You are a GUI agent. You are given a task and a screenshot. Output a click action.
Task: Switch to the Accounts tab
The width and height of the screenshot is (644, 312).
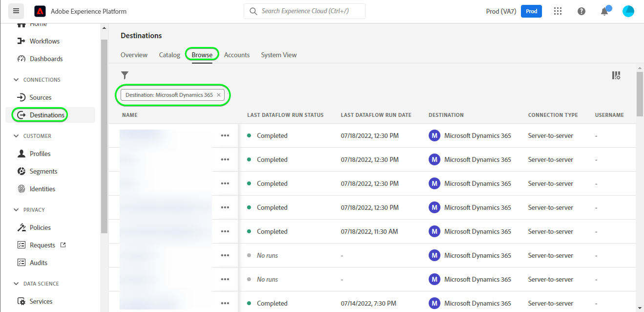pyautogui.click(x=237, y=55)
